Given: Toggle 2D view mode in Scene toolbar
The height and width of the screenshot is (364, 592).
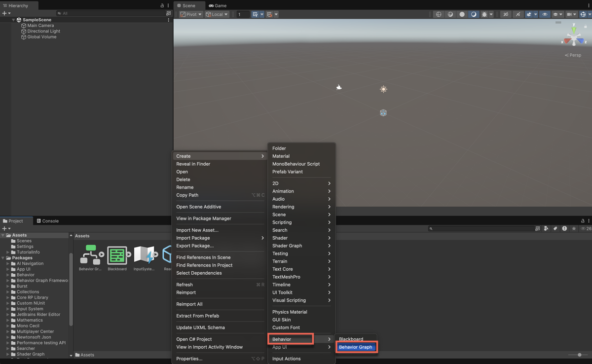Looking at the screenshot, I should (506, 14).
